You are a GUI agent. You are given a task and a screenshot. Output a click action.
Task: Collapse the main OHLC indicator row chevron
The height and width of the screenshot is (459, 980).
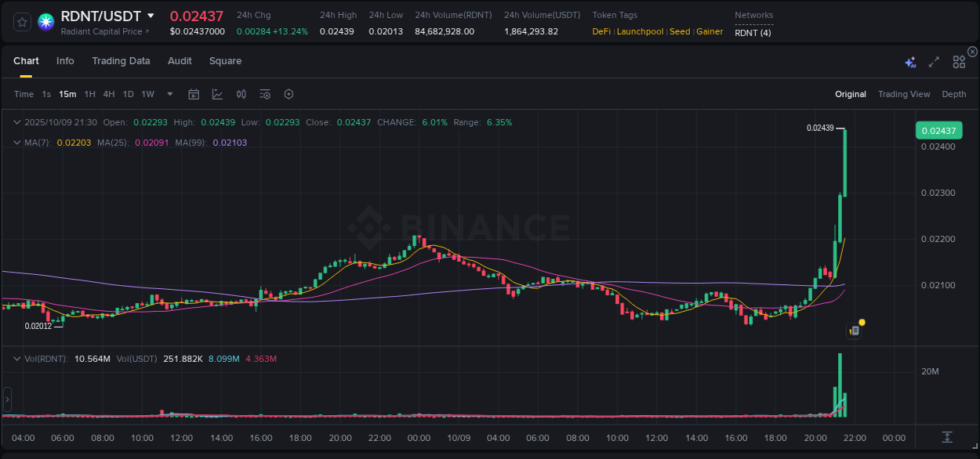click(17, 122)
